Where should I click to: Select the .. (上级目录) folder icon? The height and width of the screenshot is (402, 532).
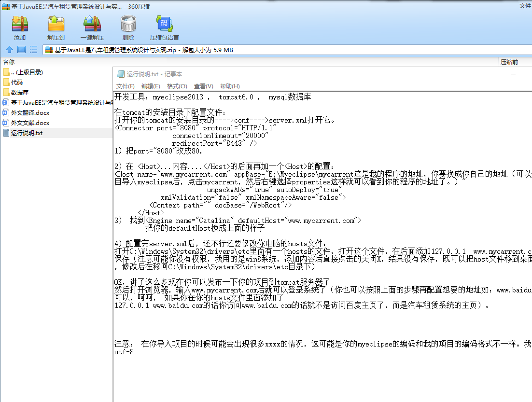[6, 72]
